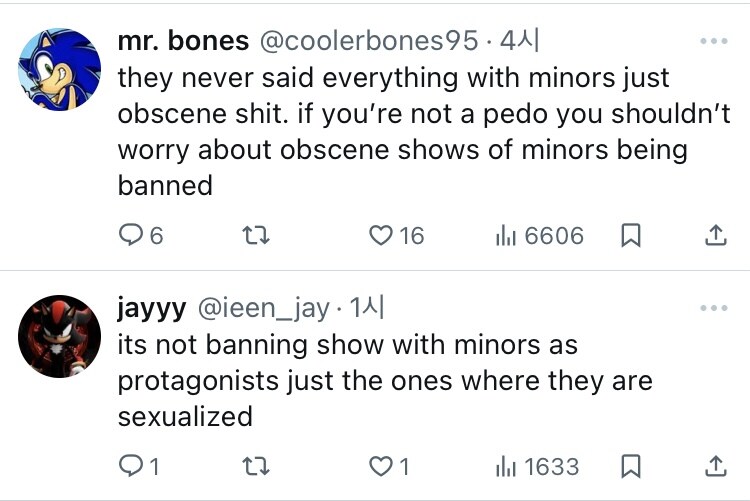Like the tweet by jayyy

click(382, 466)
